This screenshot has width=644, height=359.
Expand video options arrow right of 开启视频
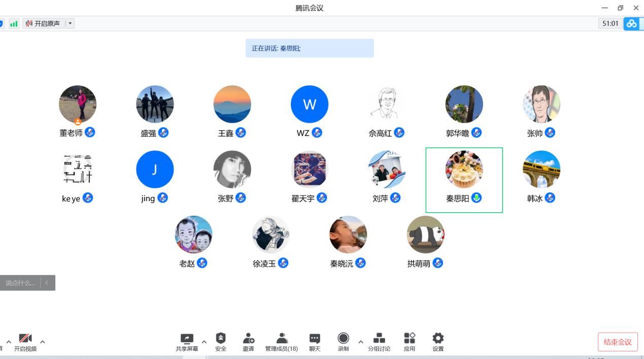point(43,342)
